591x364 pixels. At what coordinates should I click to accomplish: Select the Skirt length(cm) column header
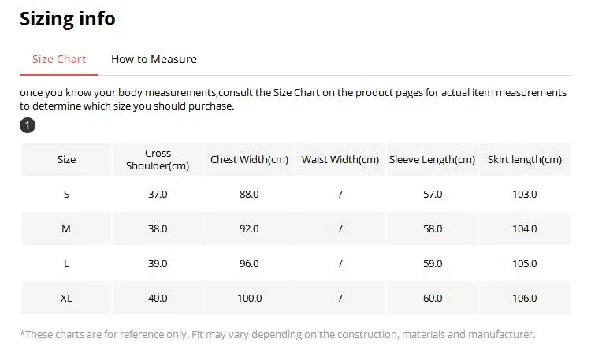pos(525,160)
